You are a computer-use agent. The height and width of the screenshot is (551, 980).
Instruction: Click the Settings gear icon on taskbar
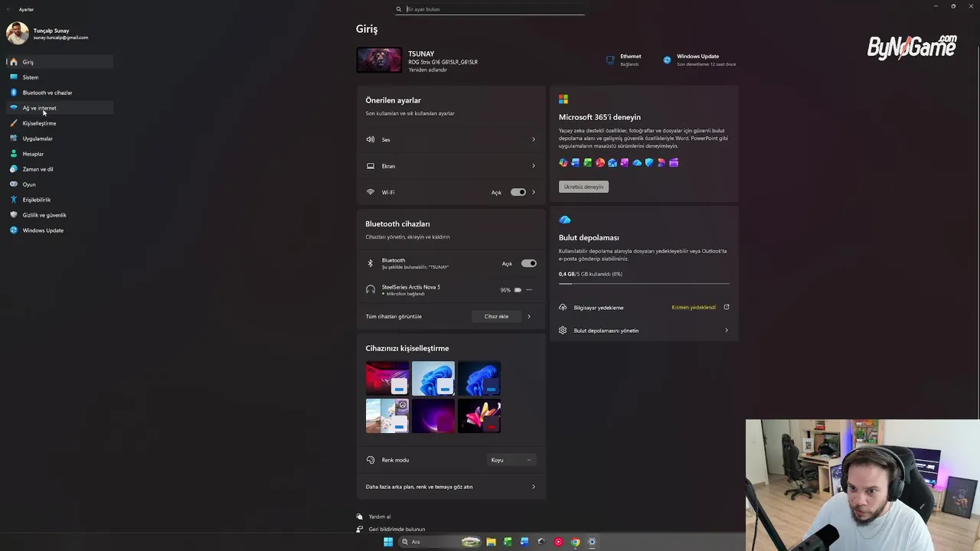pyautogui.click(x=592, y=542)
